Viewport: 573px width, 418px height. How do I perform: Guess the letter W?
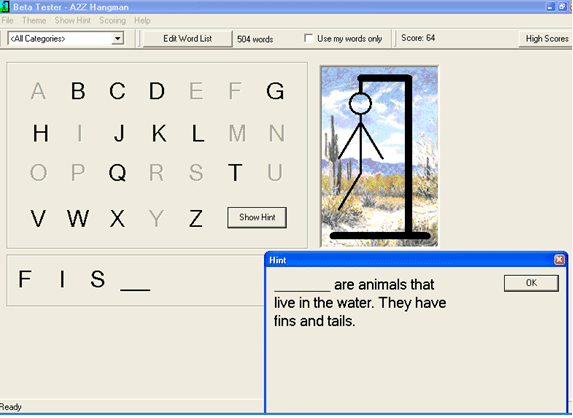[78, 218]
